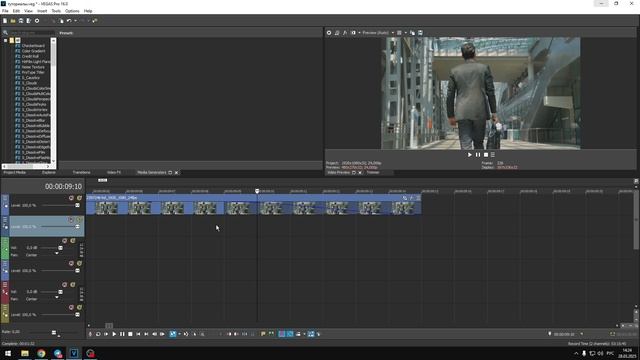The width and height of the screenshot is (640, 360).
Task: Toggle Solo on the green audio track
Action: (x=73, y=241)
